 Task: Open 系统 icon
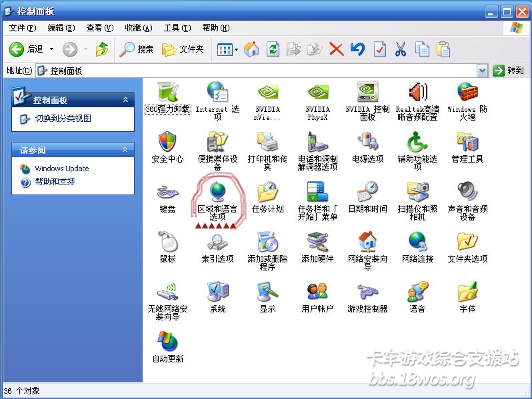point(217,291)
